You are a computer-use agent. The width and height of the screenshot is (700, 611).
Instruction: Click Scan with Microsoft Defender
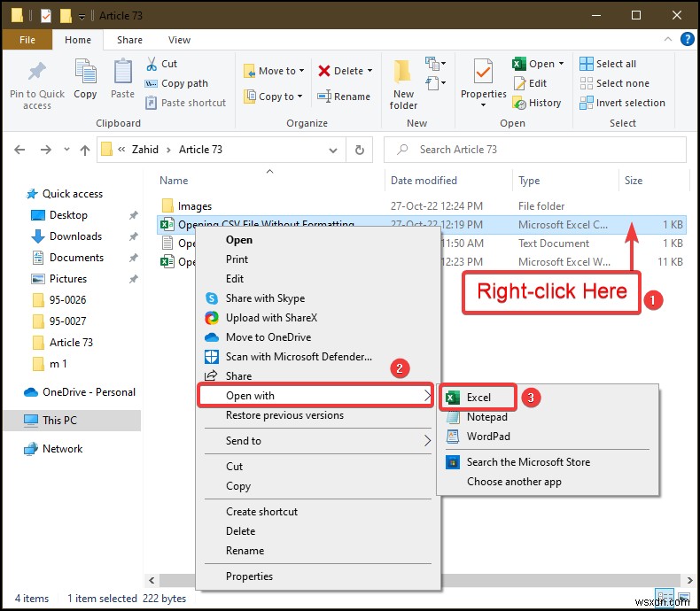299,357
